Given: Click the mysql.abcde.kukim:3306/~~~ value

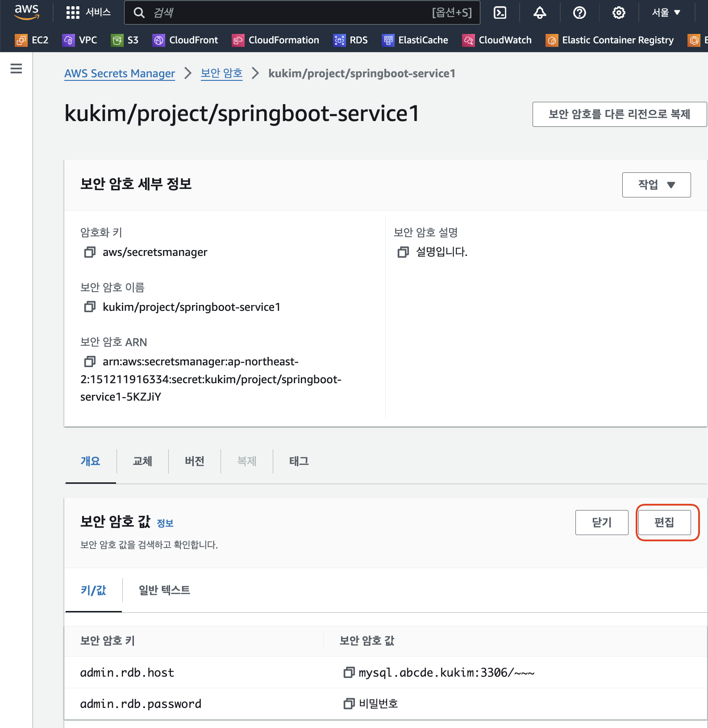Looking at the screenshot, I should (446, 672).
